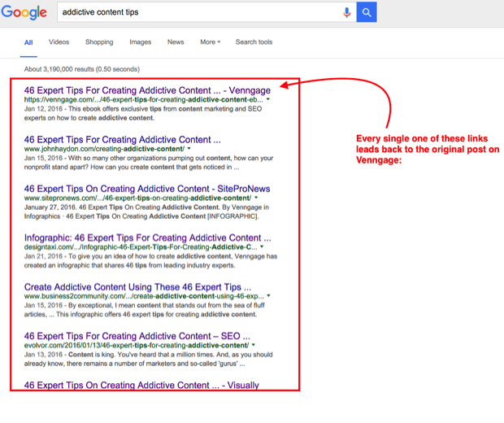Open the Visually result at bottom
The image size is (504, 423).
click(141, 384)
